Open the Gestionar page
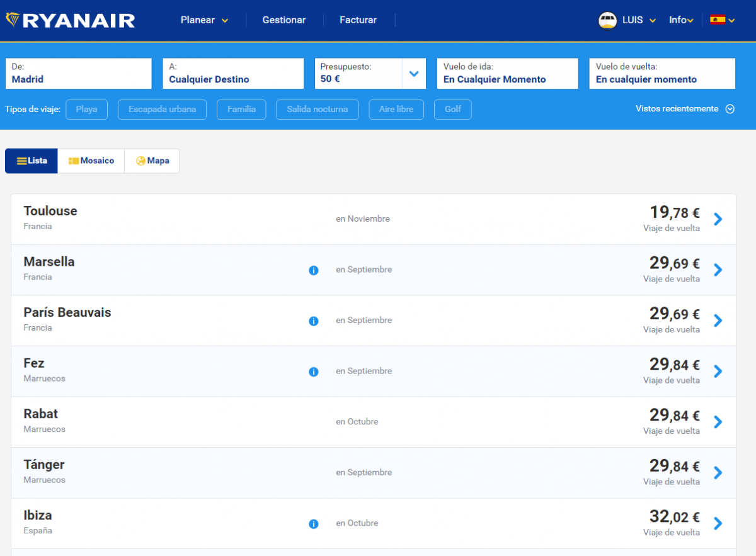Image resolution: width=756 pixels, height=556 pixels. [x=283, y=20]
